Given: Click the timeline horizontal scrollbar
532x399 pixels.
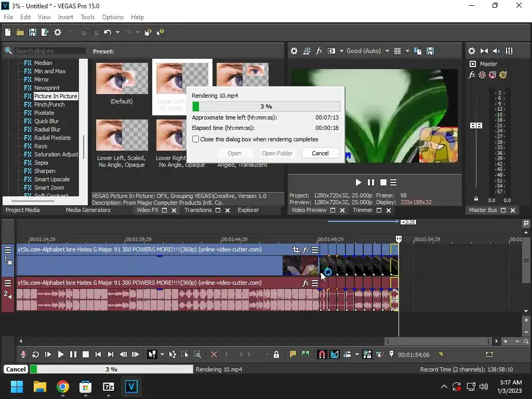Looking at the screenshot, I should click(438, 341).
